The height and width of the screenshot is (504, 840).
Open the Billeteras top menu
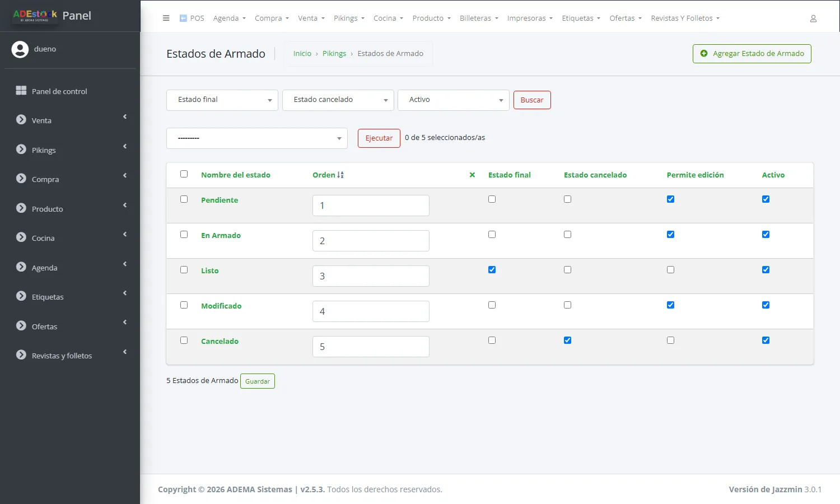pos(479,18)
